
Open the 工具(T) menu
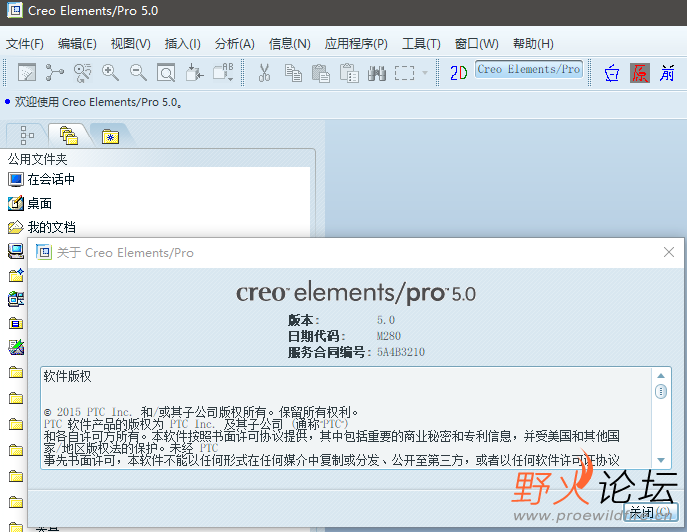point(421,44)
